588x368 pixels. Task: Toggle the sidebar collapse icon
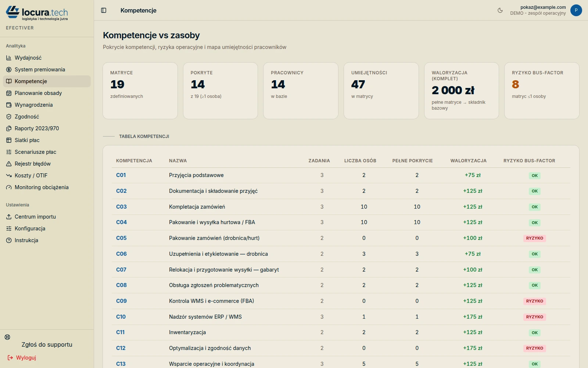[x=104, y=10]
